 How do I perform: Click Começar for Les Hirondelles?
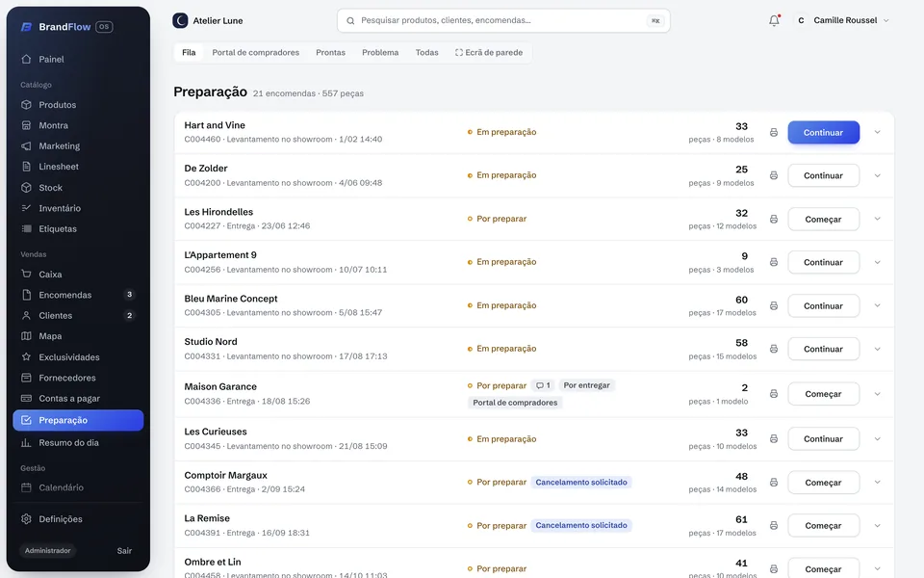tap(823, 220)
